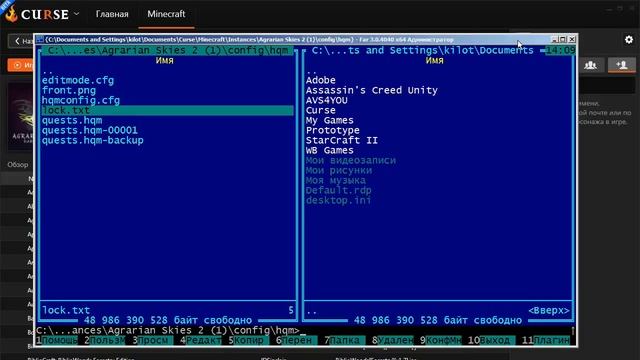
Task: Select Моя музыка folder
Action: tap(336, 180)
